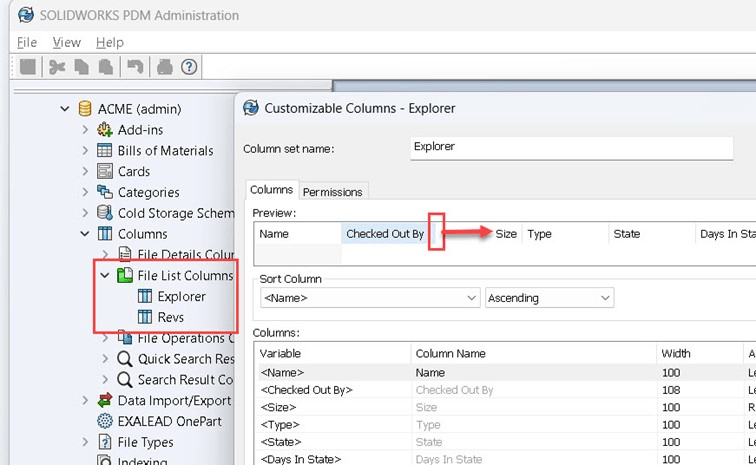Click the Bills of Materials icon
The image size is (756, 465).
pyautogui.click(x=104, y=150)
